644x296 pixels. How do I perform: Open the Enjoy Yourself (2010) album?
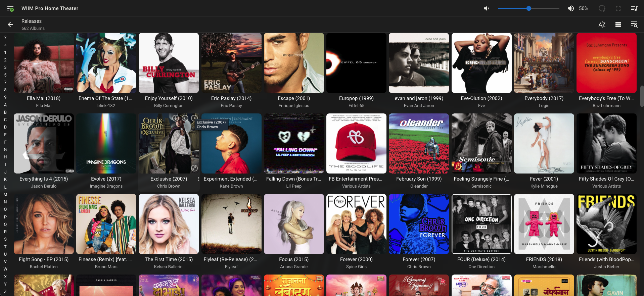click(169, 63)
